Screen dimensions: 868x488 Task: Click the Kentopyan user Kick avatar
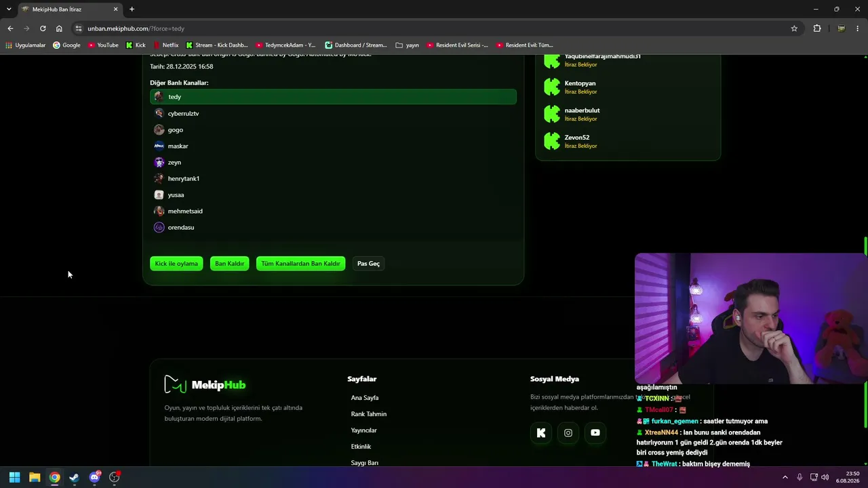552,87
